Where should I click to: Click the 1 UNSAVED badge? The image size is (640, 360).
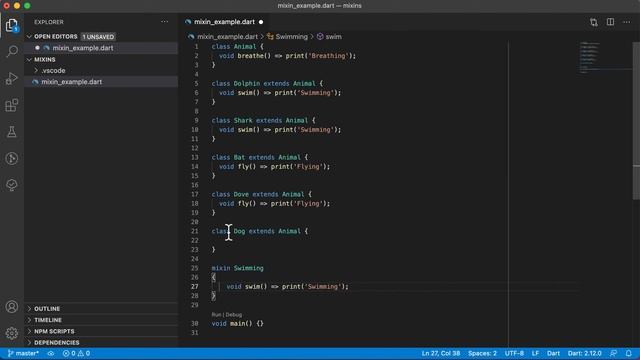tap(98, 37)
